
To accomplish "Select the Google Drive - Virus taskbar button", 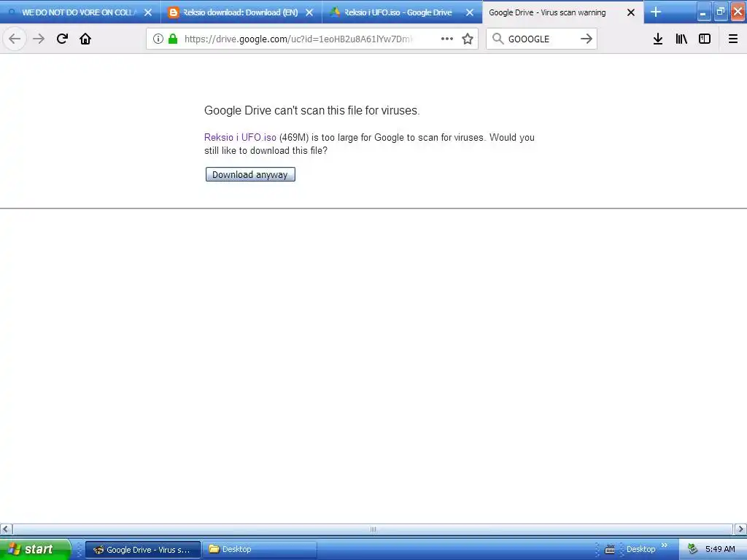I will pos(143,550).
